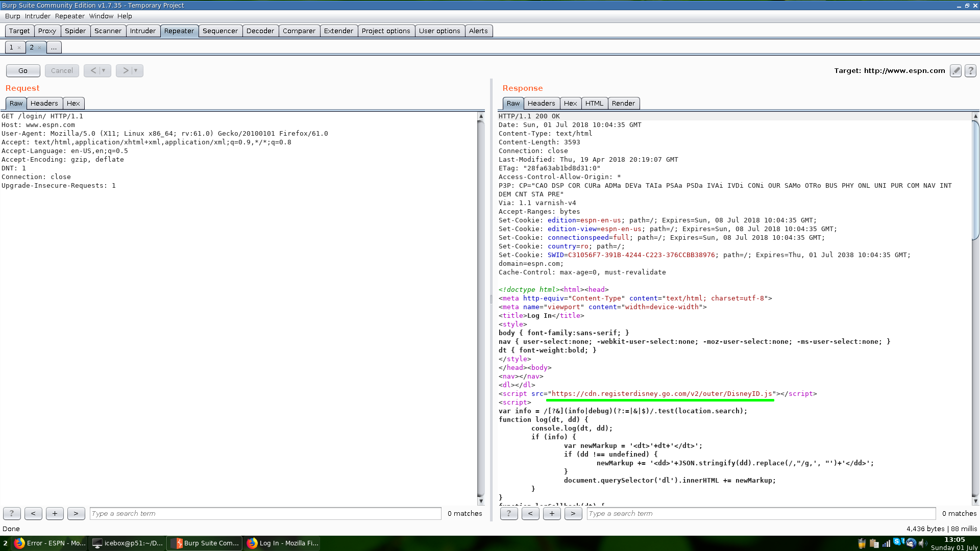Click next match arrow in response search
This screenshot has width=980, height=551.
573,514
